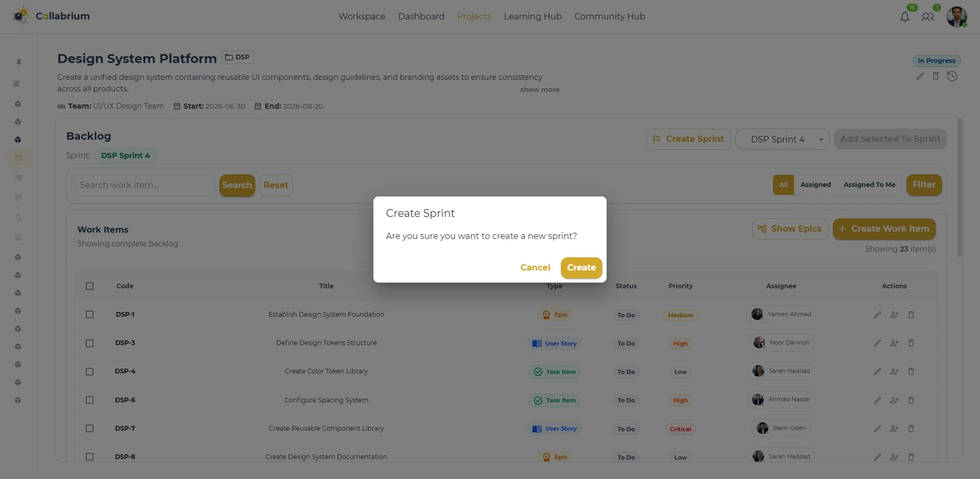The height and width of the screenshot is (479, 980).
Task: Edit work item DSP-4
Action: pos(877,371)
